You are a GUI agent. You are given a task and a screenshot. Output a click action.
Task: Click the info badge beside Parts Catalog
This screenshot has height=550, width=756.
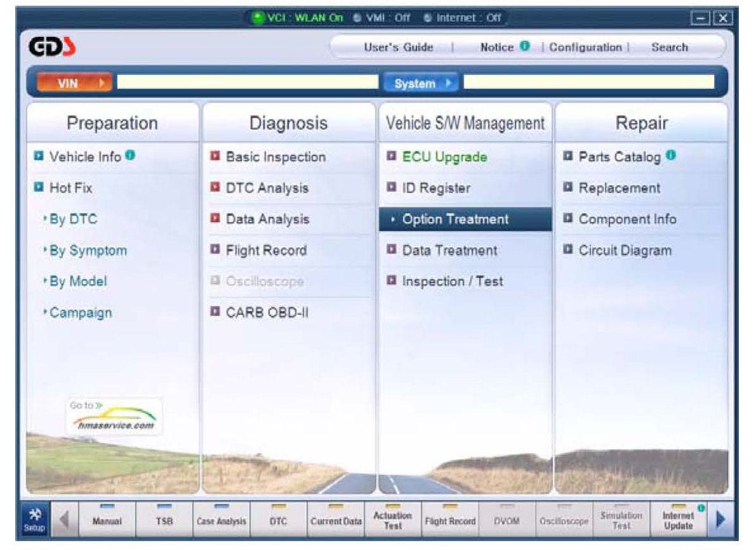pyautogui.click(x=670, y=156)
